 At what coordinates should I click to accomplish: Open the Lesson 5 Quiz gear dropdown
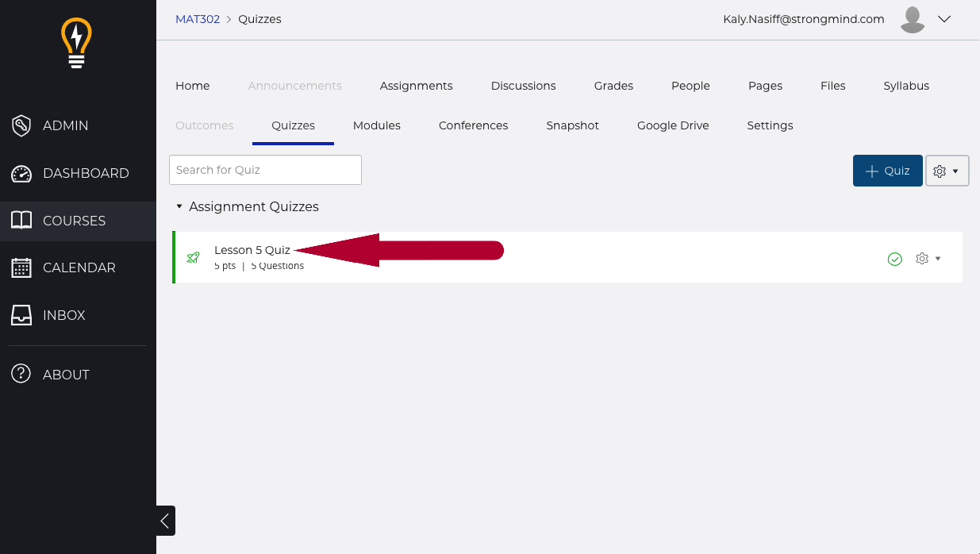[x=928, y=259]
